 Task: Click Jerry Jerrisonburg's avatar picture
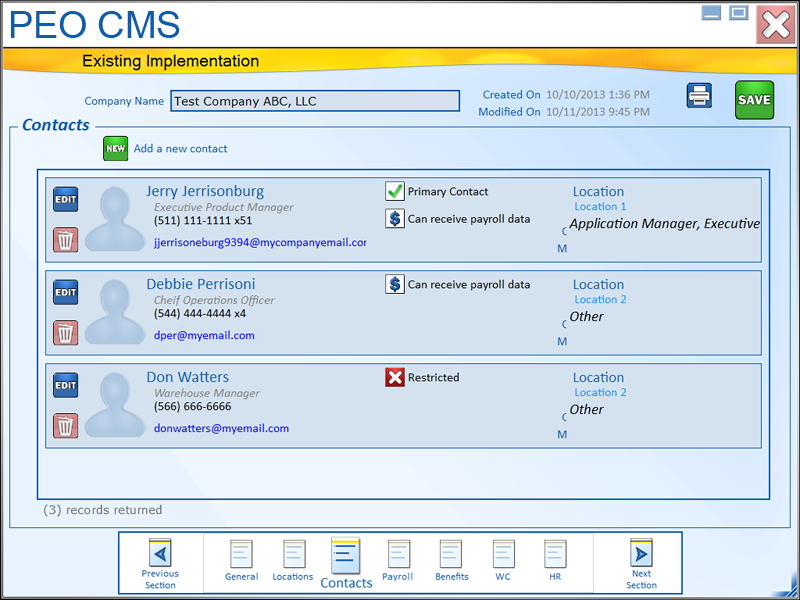(115, 218)
